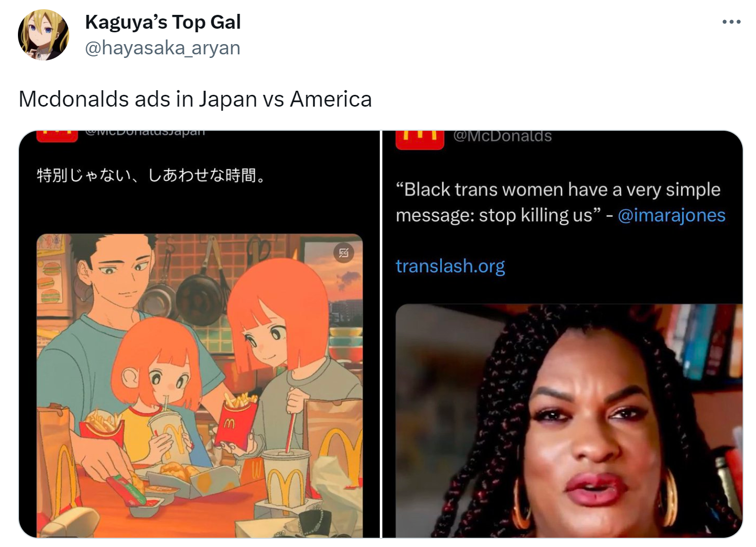
Task: Open the @imarajones mention link
Action: (671, 215)
